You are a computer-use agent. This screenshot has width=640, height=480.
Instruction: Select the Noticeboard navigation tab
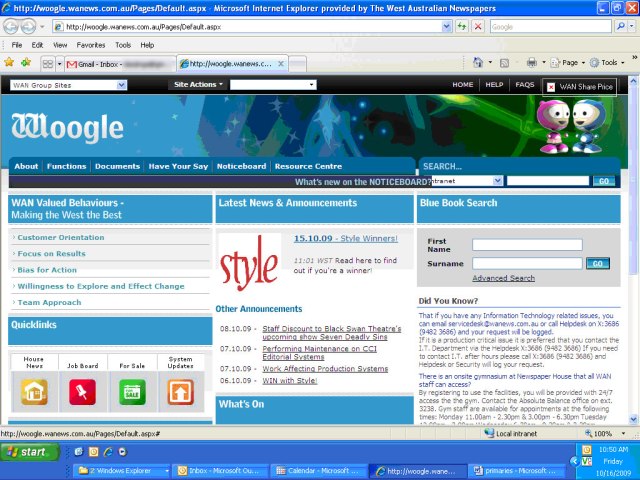(x=241, y=166)
